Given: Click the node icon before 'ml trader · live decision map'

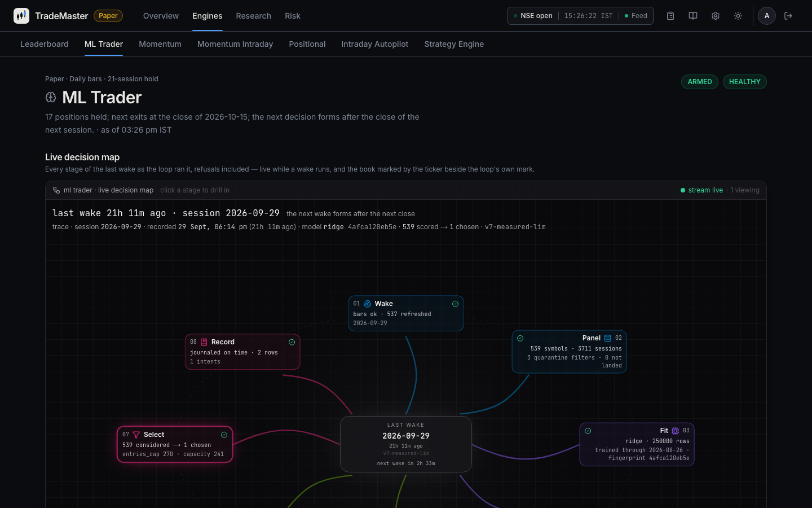Looking at the screenshot, I should [56, 190].
